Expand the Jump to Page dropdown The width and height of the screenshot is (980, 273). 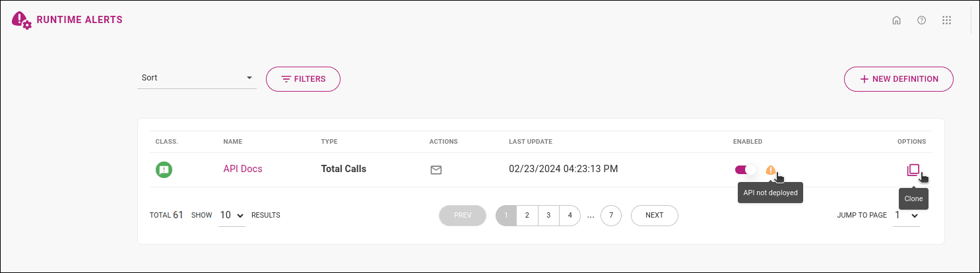[906, 215]
